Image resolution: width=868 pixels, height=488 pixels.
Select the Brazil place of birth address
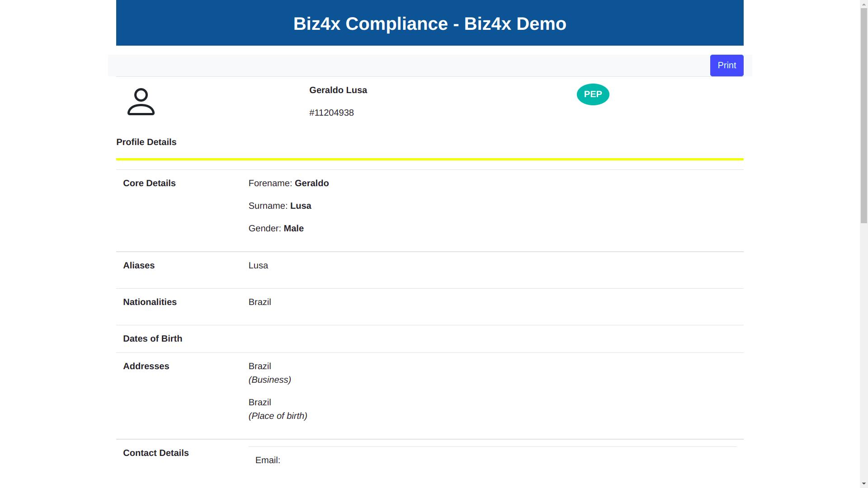coord(260,403)
